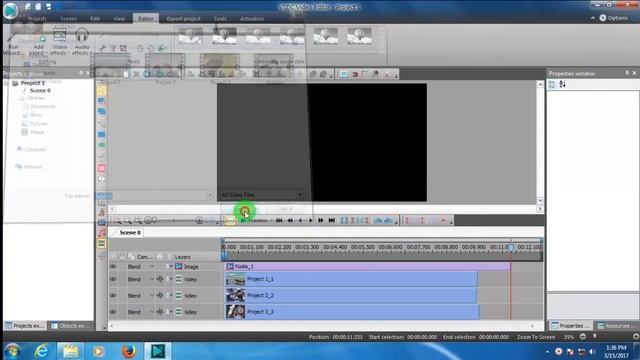
Task: Open the View ribbon tab
Action: 119,19
